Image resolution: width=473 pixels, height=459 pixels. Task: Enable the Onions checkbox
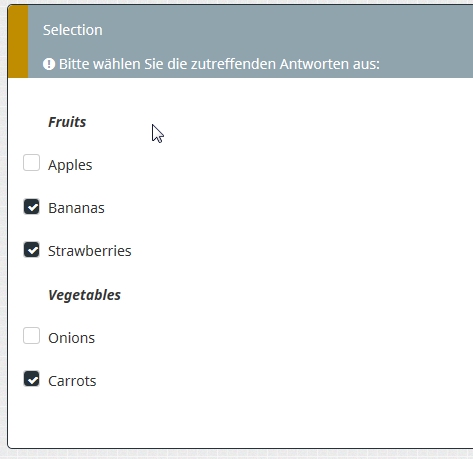click(x=32, y=336)
